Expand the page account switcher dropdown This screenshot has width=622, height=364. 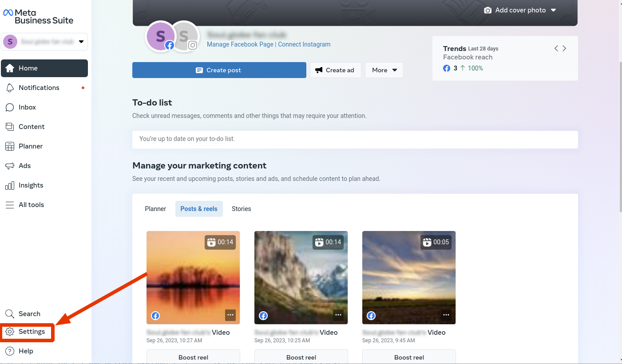coord(81,42)
